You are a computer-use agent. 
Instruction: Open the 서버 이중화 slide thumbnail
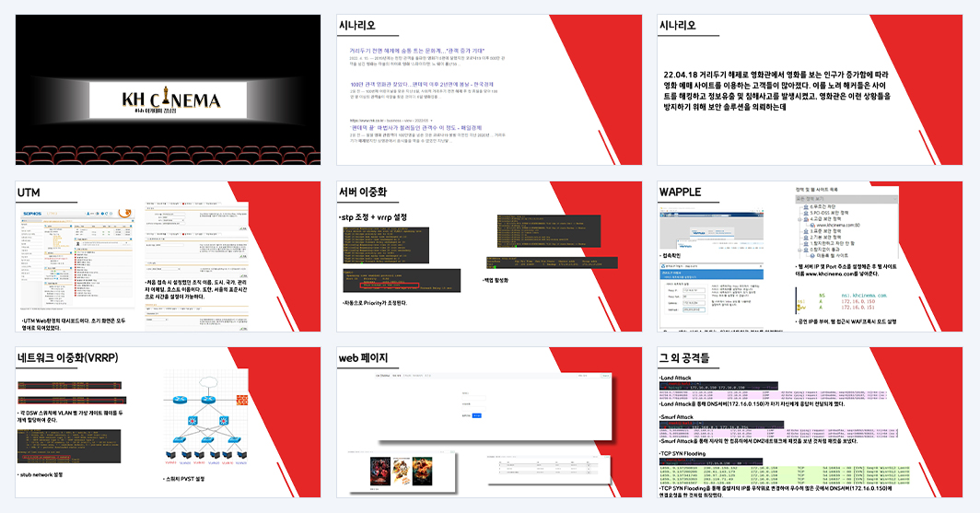tap(489, 256)
